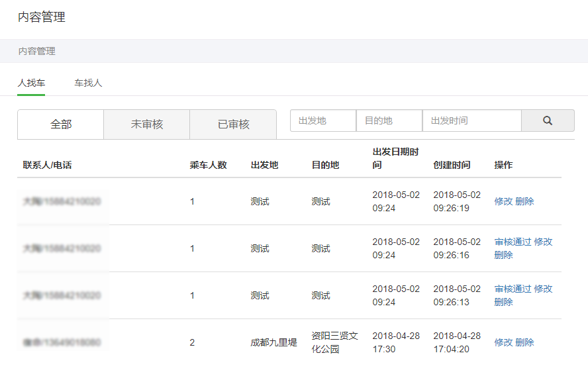Approve second row with 审核通过

(513, 242)
